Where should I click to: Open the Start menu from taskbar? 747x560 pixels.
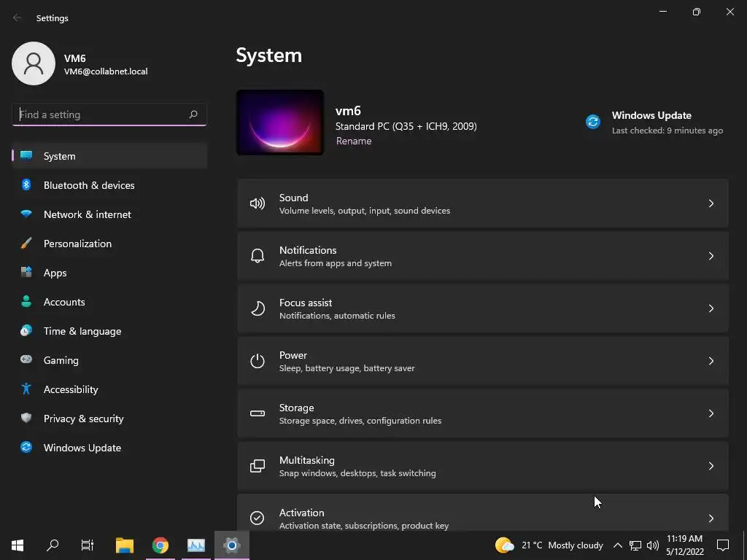(x=18, y=545)
